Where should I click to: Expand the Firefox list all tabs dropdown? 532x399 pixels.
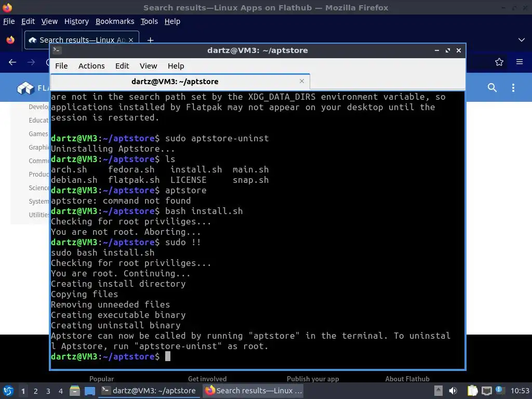522,40
